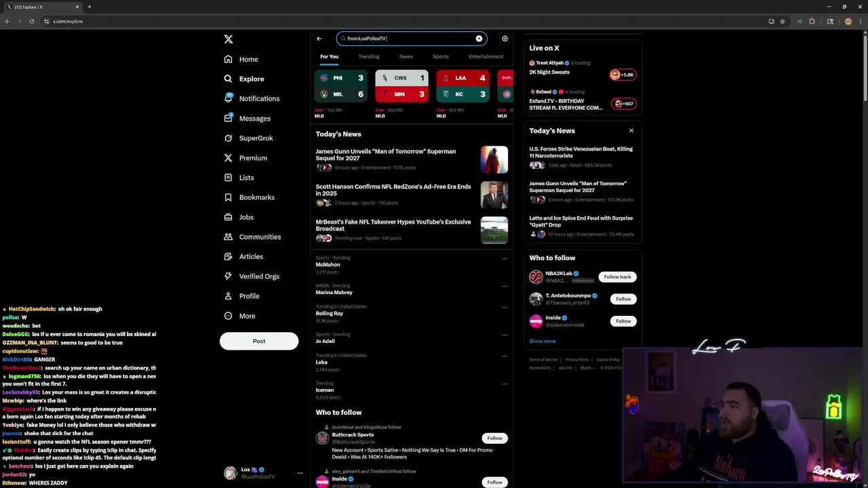The width and height of the screenshot is (868, 488).
Task: Follow T. Antetokounmpo
Action: (x=623, y=299)
